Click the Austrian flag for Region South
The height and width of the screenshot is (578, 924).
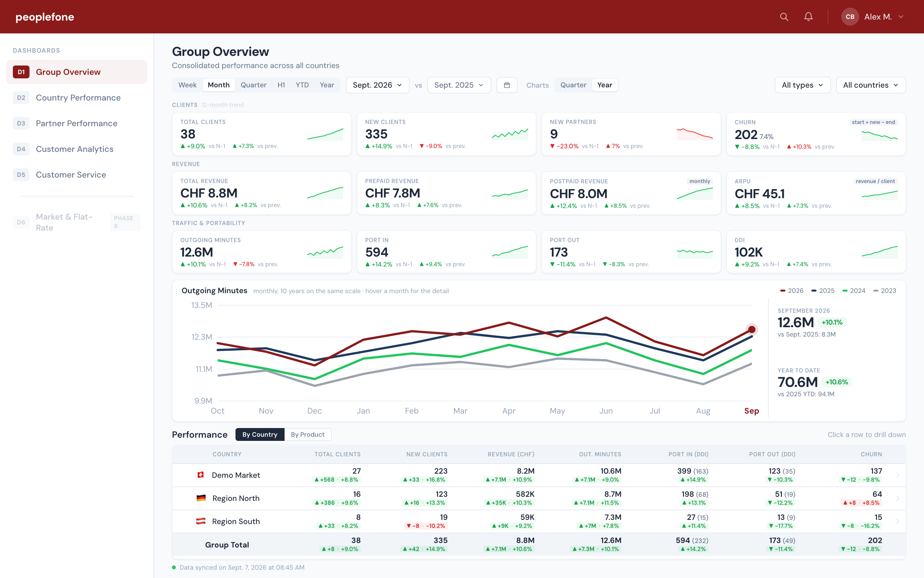coord(201,521)
